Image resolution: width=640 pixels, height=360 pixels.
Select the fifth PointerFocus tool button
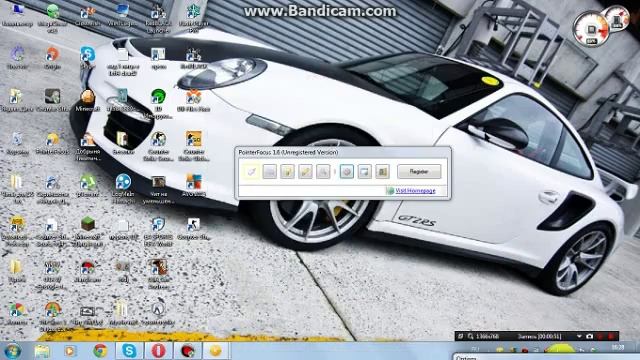click(323, 172)
